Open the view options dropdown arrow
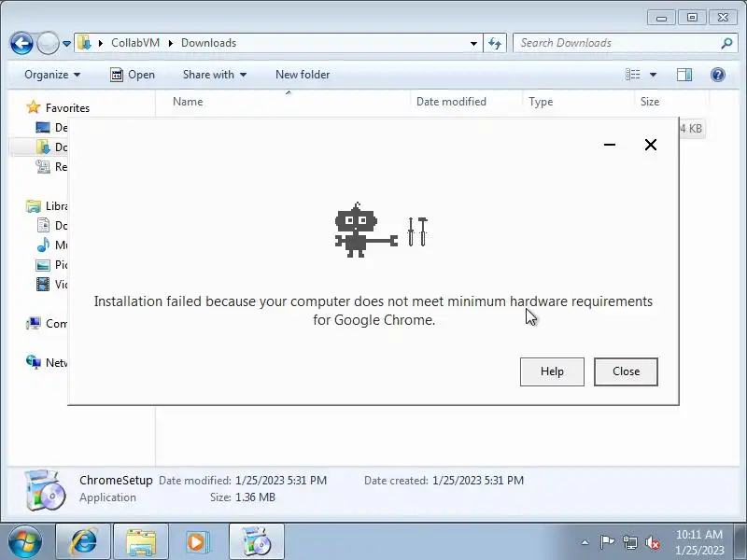The height and width of the screenshot is (560, 747). pyautogui.click(x=653, y=75)
